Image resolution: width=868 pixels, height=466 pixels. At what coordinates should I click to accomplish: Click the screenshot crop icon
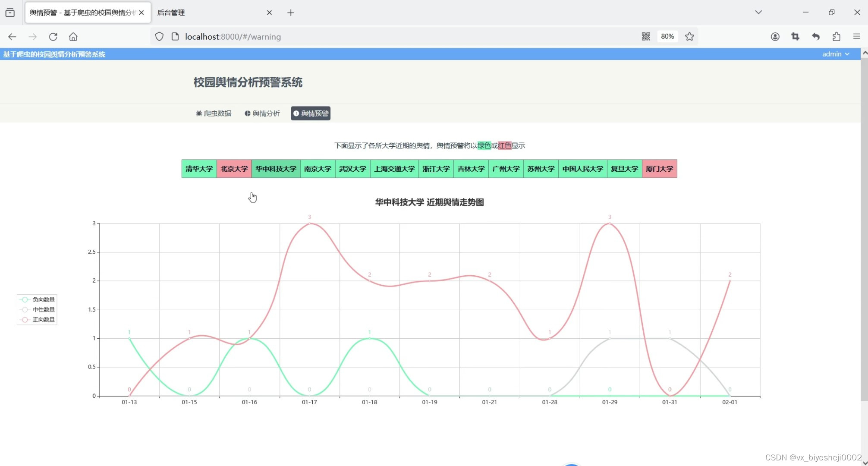click(x=795, y=37)
